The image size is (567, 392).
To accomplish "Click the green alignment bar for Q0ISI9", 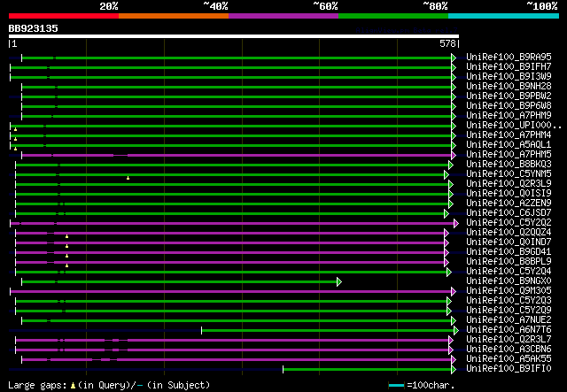I will pyautogui.click(x=232, y=194).
